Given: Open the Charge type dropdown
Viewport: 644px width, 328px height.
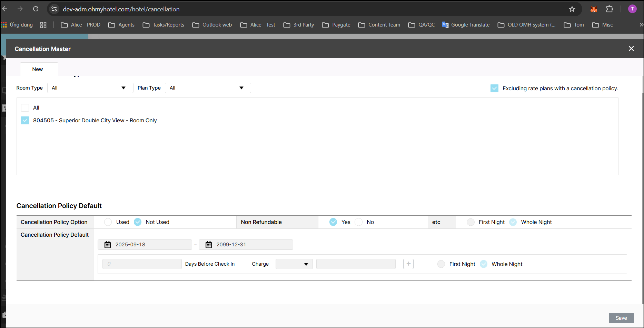Looking at the screenshot, I should click(x=294, y=264).
